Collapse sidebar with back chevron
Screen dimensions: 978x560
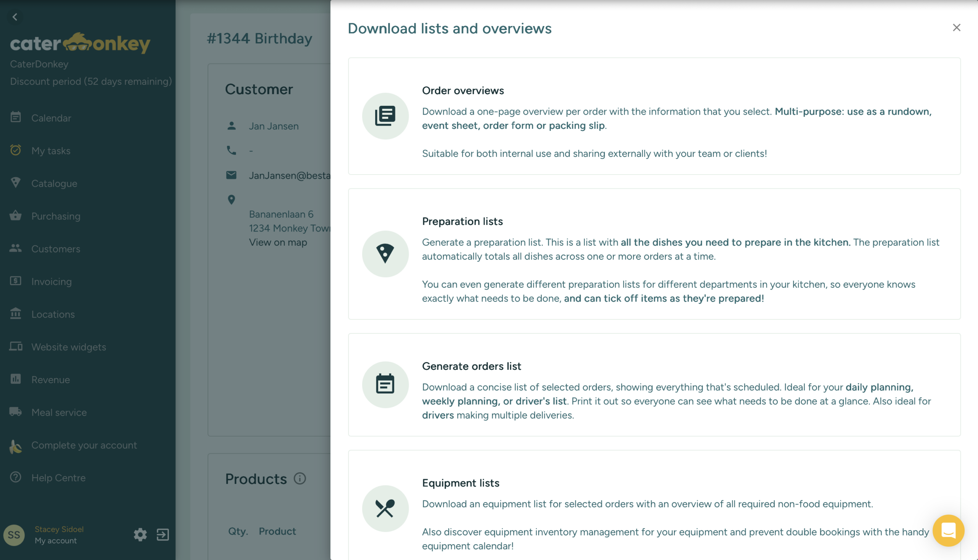[15, 17]
